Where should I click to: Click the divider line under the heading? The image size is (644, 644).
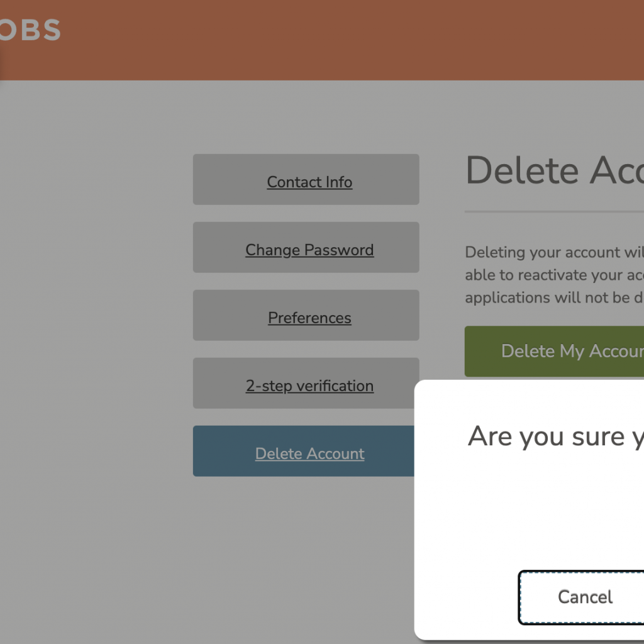(x=553, y=212)
